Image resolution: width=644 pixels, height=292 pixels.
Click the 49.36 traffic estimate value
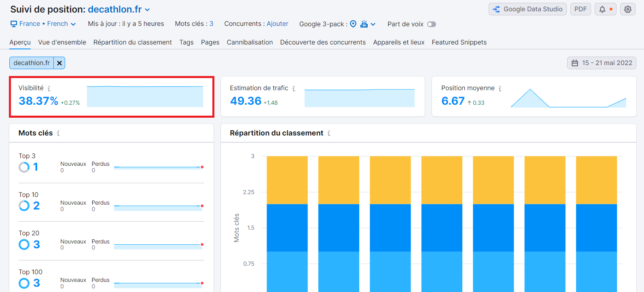pos(246,101)
